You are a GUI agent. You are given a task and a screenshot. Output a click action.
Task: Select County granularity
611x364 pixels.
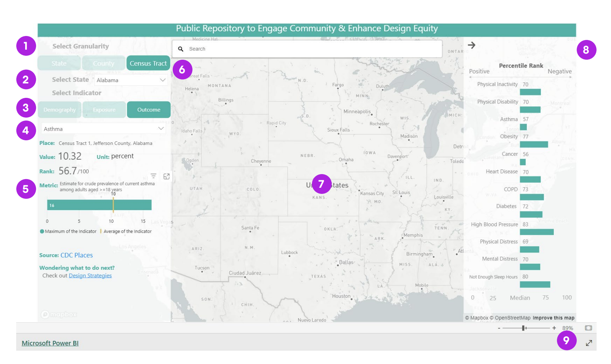(104, 63)
